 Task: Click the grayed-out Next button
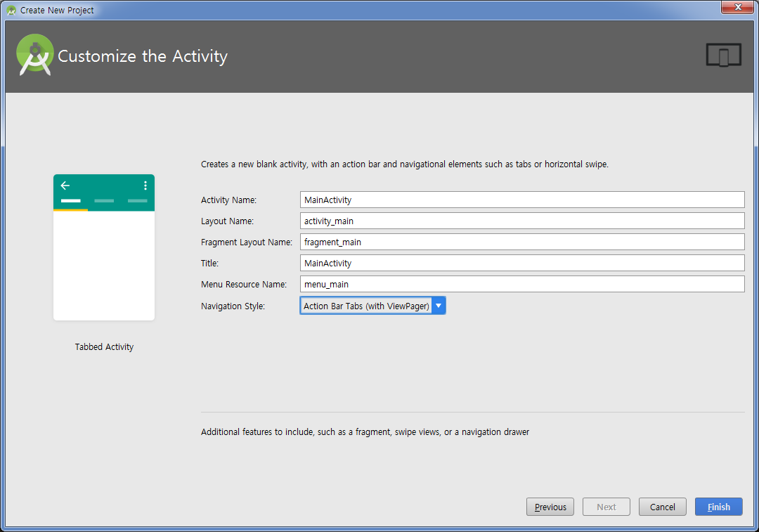(x=606, y=507)
